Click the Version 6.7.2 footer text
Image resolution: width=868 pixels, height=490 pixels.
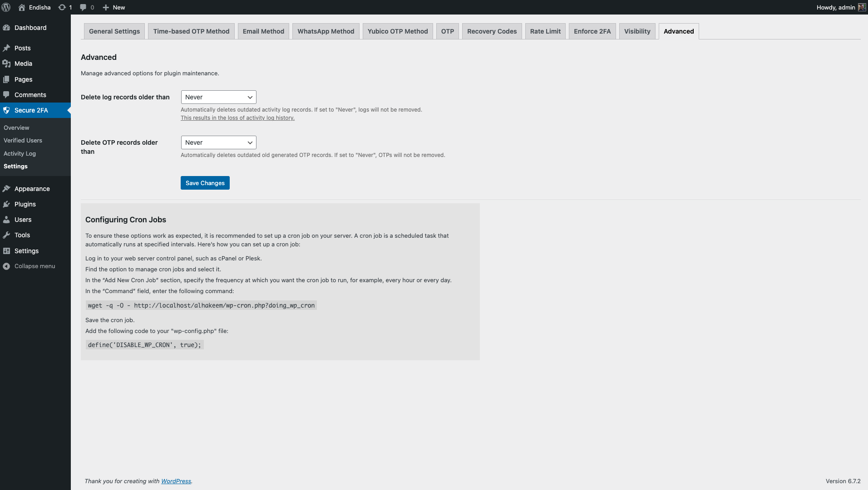click(x=843, y=481)
